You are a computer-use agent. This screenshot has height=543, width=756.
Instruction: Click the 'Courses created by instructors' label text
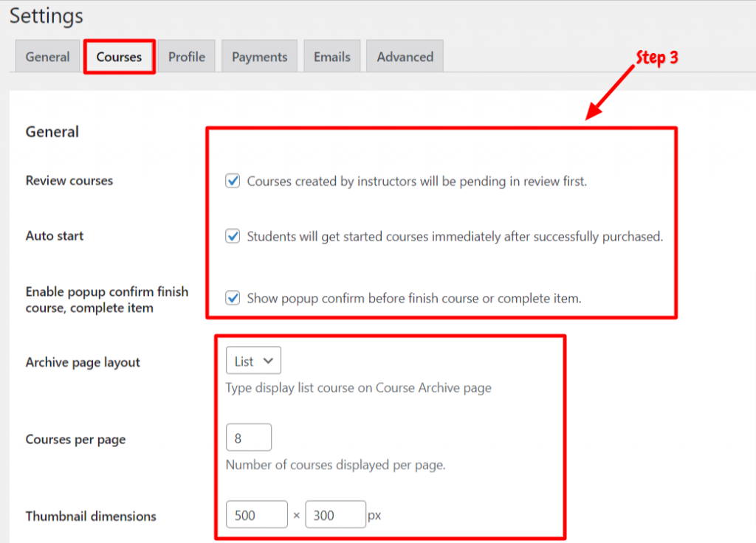pyautogui.click(x=417, y=181)
